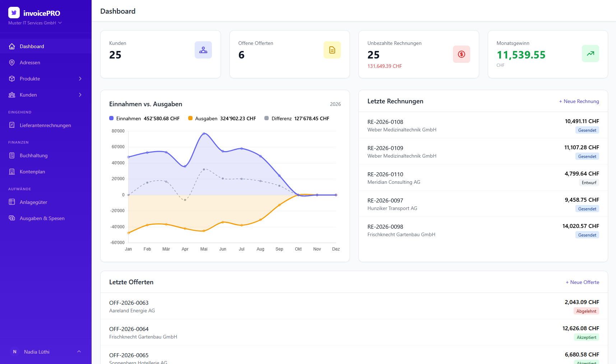Click the Kontenplan building icon

12,172
